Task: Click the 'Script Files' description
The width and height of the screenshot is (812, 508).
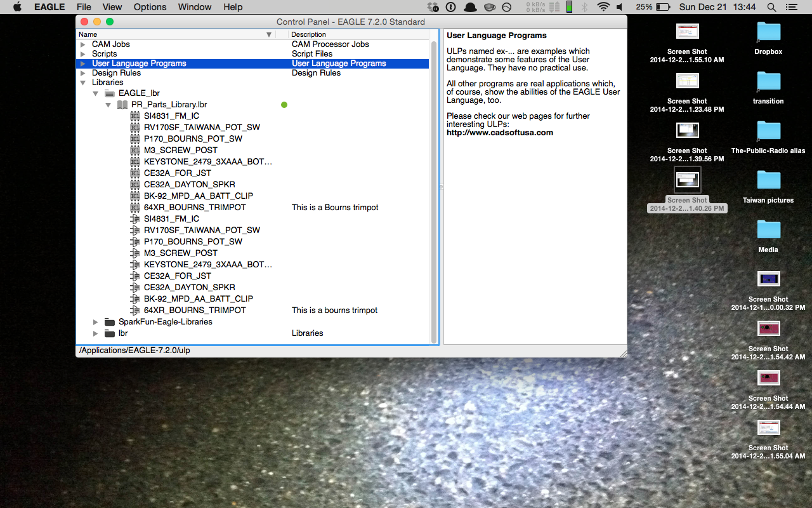Action: 312,54
